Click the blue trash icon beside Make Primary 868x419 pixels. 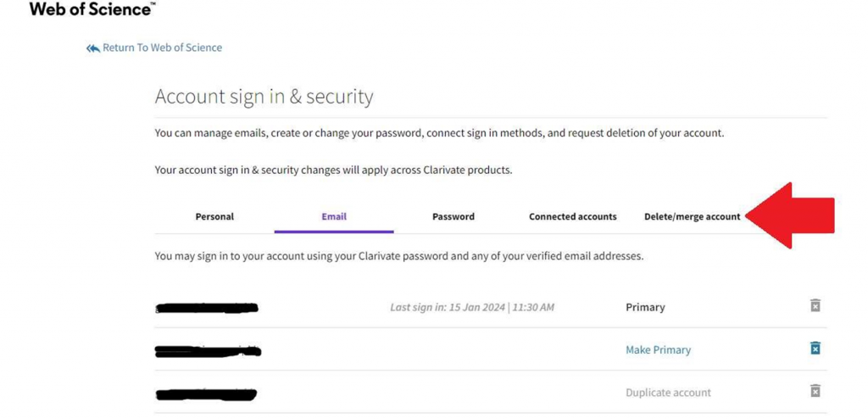coord(815,349)
